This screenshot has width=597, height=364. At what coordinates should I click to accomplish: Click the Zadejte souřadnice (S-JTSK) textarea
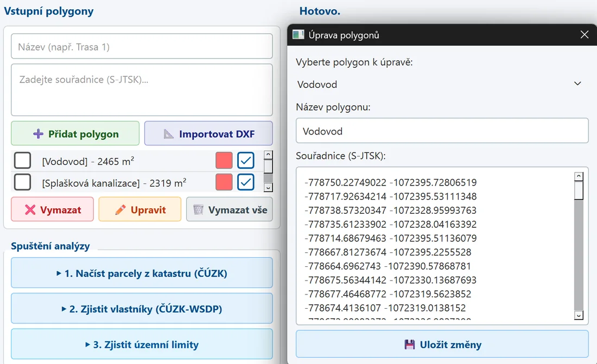(x=142, y=90)
